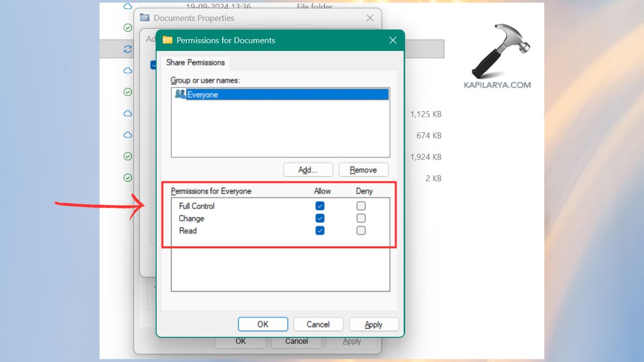Click the Remove button
The width and height of the screenshot is (644, 362).
(x=363, y=169)
